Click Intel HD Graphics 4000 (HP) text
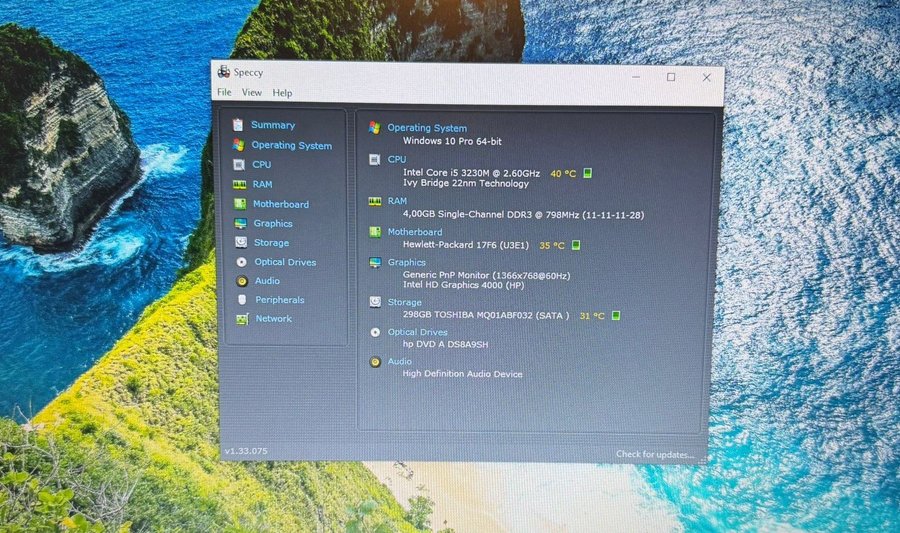Screen dimensions: 900x533 (463, 285)
